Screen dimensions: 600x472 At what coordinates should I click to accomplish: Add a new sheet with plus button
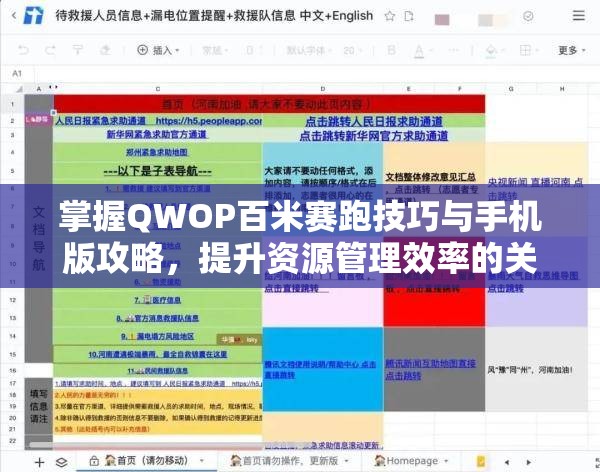pyautogui.click(x=39, y=462)
